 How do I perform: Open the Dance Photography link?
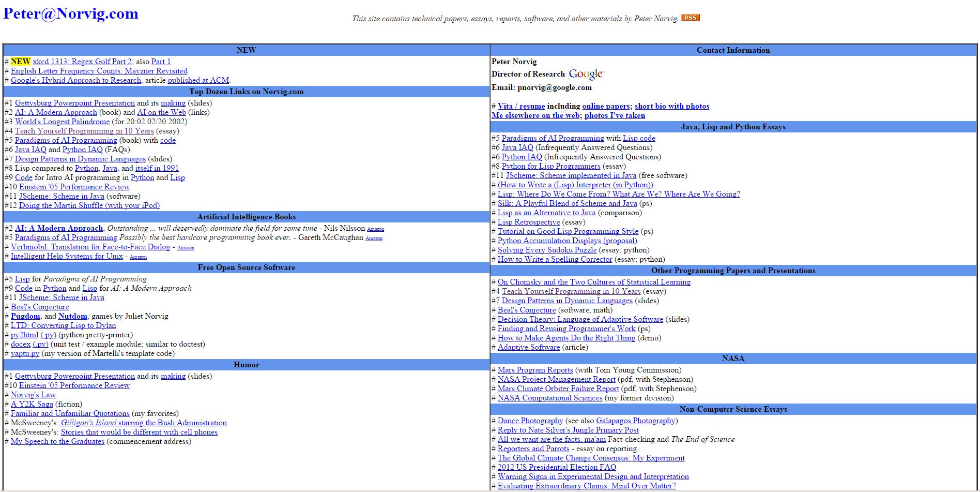tap(530, 421)
